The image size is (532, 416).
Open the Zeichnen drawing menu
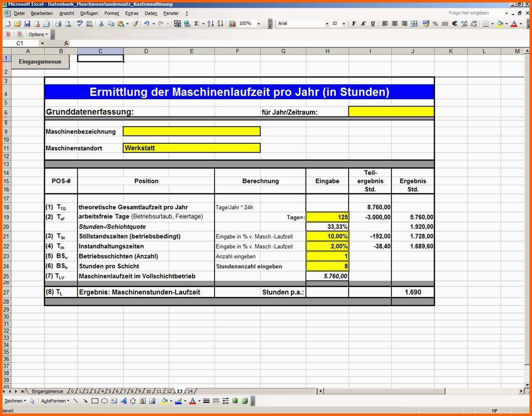[x=15, y=401]
